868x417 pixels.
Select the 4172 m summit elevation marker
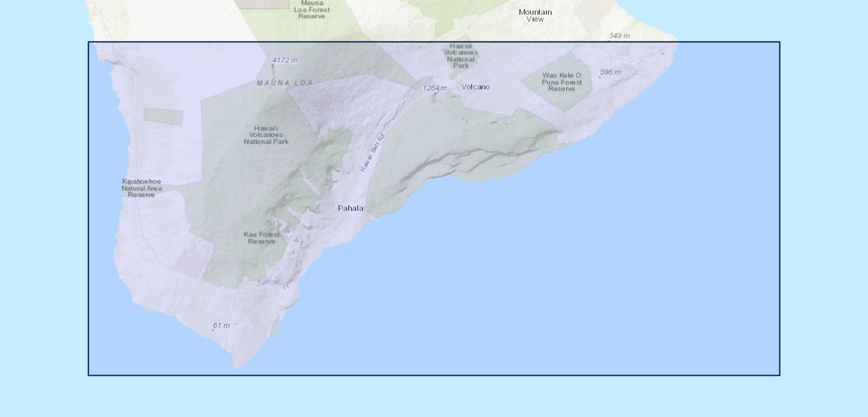coord(284,60)
